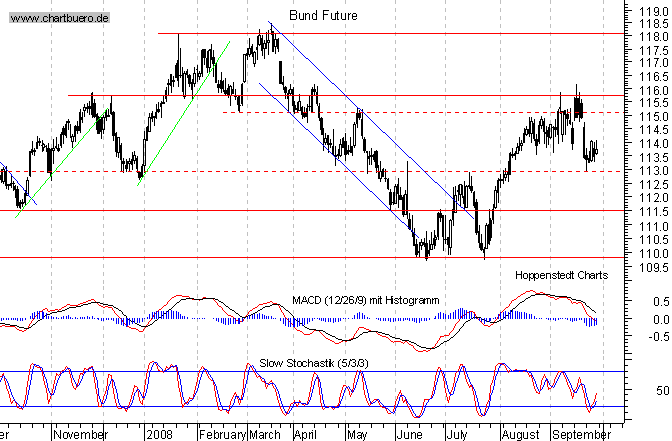Click the Bund Future chart title

click(x=322, y=16)
